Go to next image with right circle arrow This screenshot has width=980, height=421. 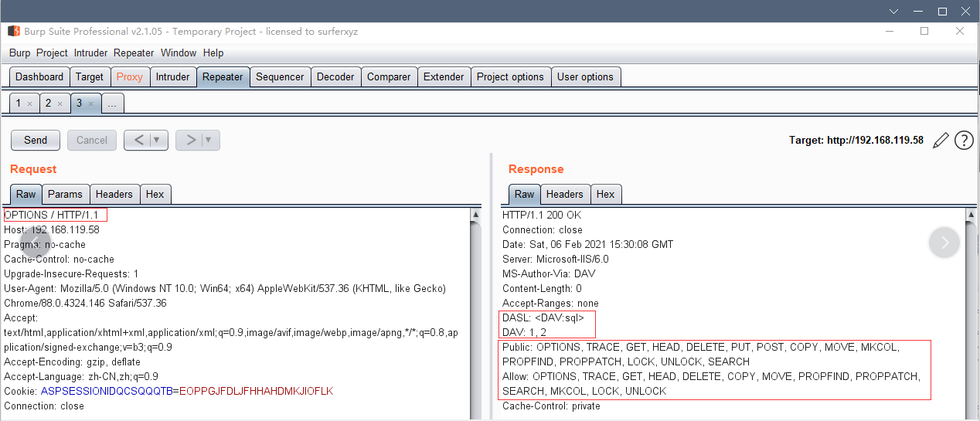tap(944, 243)
